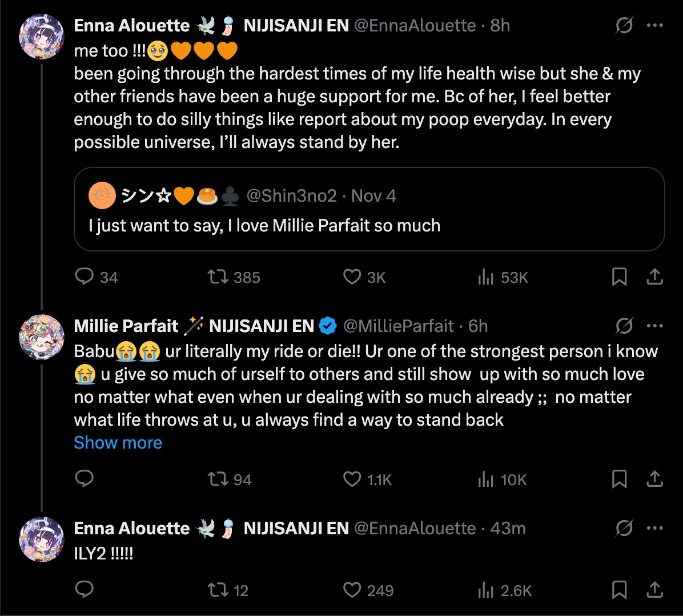Image resolution: width=683 pixels, height=616 pixels.
Task: Open more options on Millie's tweet
Action: click(x=654, y=326)
